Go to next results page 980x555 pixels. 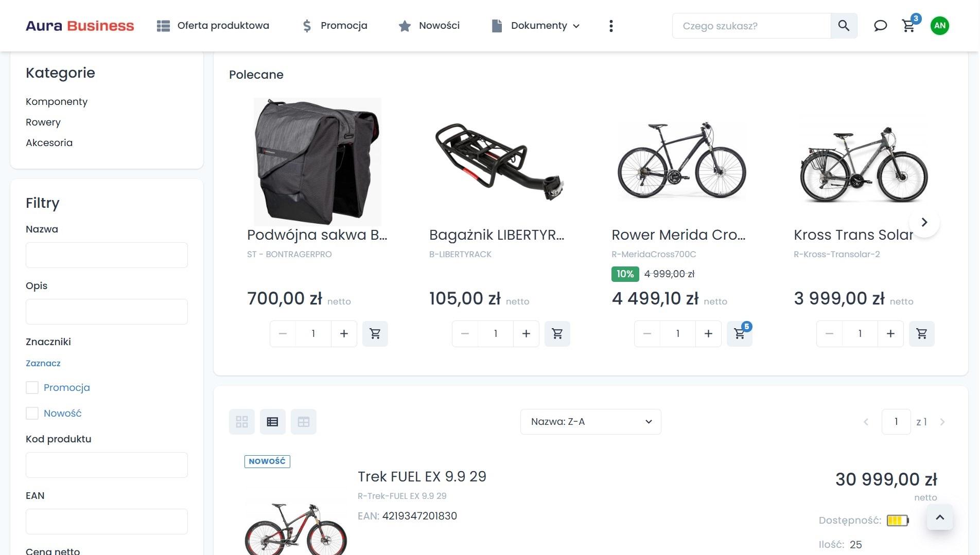942,422
